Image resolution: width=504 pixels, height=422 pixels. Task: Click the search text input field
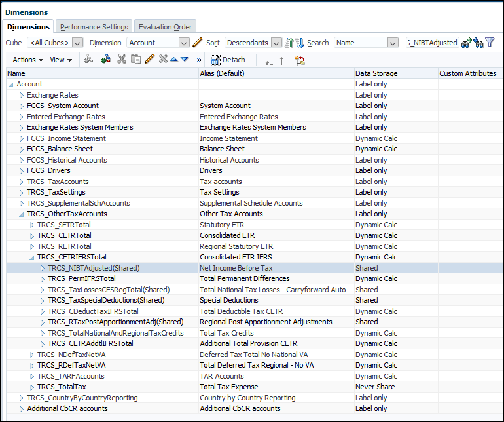[x=432, y=43]
